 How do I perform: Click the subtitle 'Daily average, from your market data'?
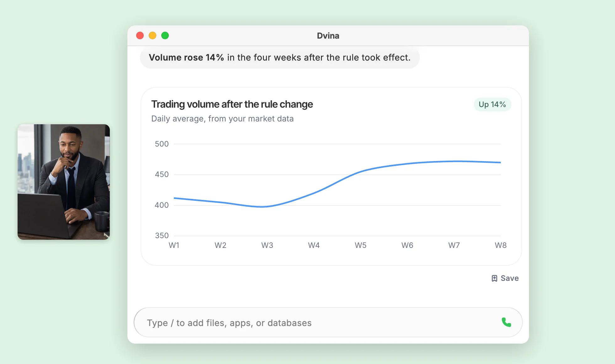(x=222, y=119)
